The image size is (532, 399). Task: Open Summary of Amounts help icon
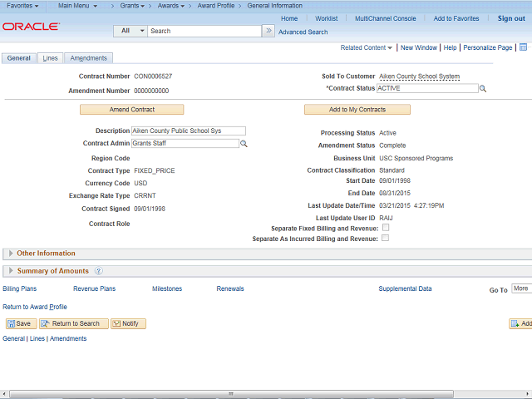pyautogui.click(x=98, y=271)
